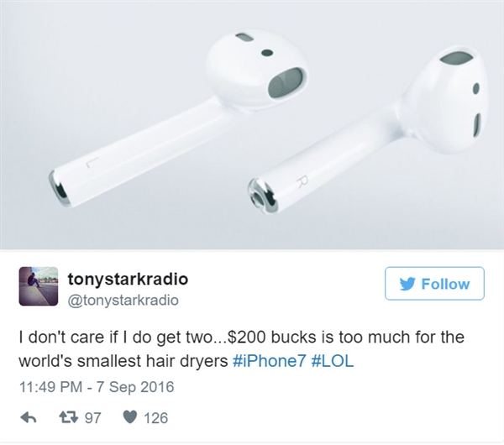Open the tonystarkradio profile avatar
The width and height of the screenshot is (504, 445).
pyautogui.click(x=39, y=286)
